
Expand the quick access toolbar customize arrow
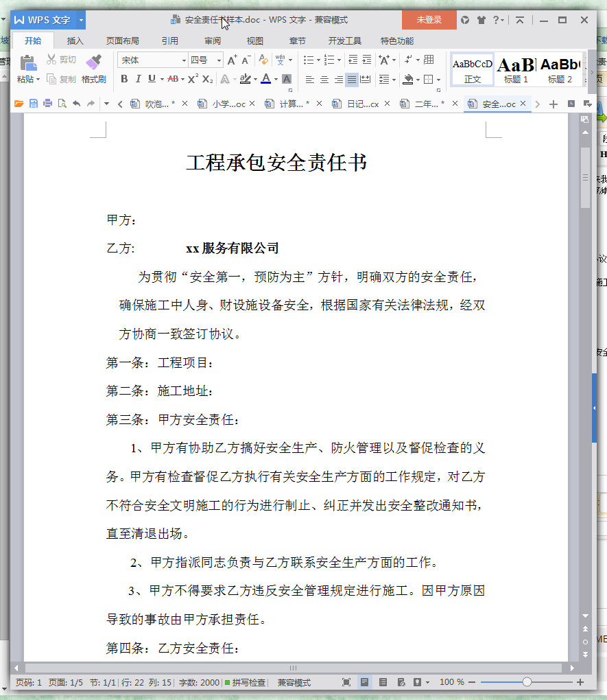point(106,104)
